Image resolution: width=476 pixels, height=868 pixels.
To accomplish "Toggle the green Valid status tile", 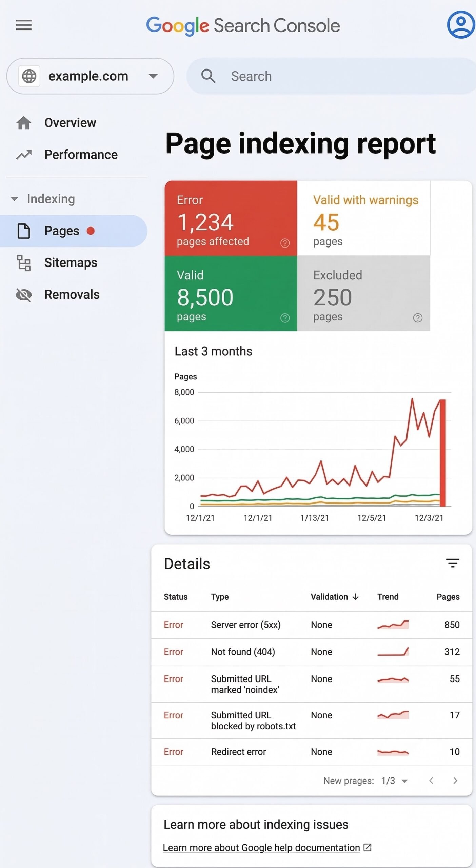I will click(x=231, y=293).
